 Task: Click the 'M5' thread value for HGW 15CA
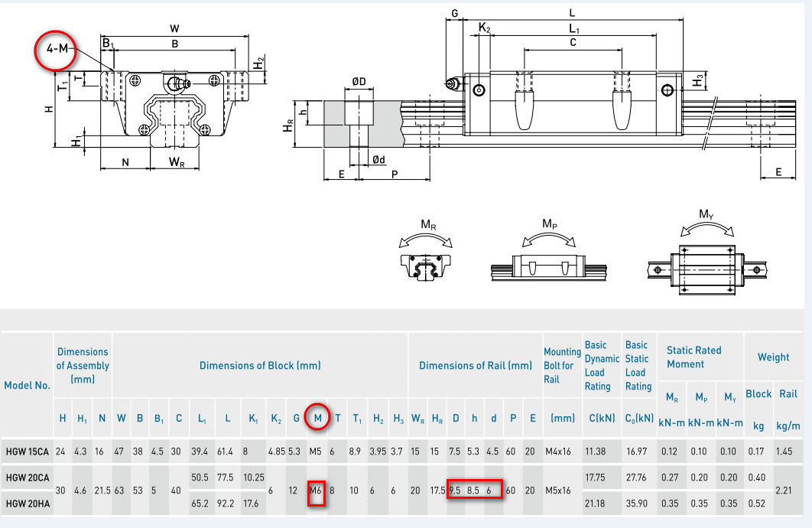click(315, 451)
